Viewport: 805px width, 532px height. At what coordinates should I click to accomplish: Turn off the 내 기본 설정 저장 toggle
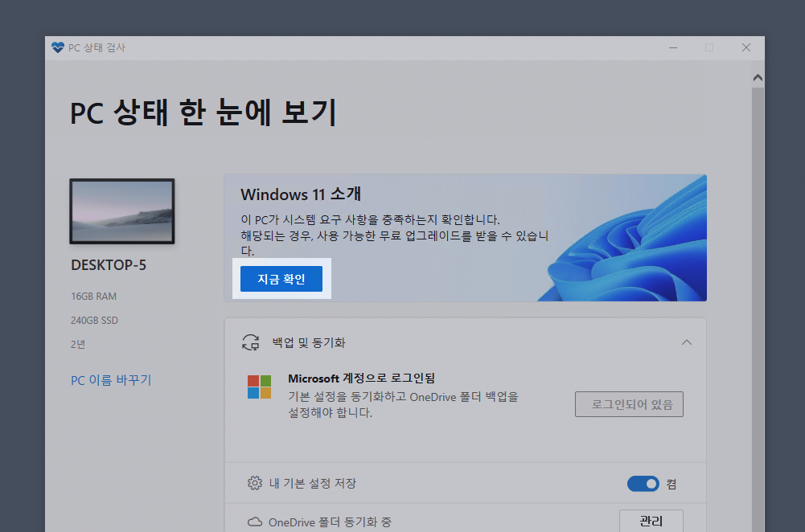click(643, 483)
